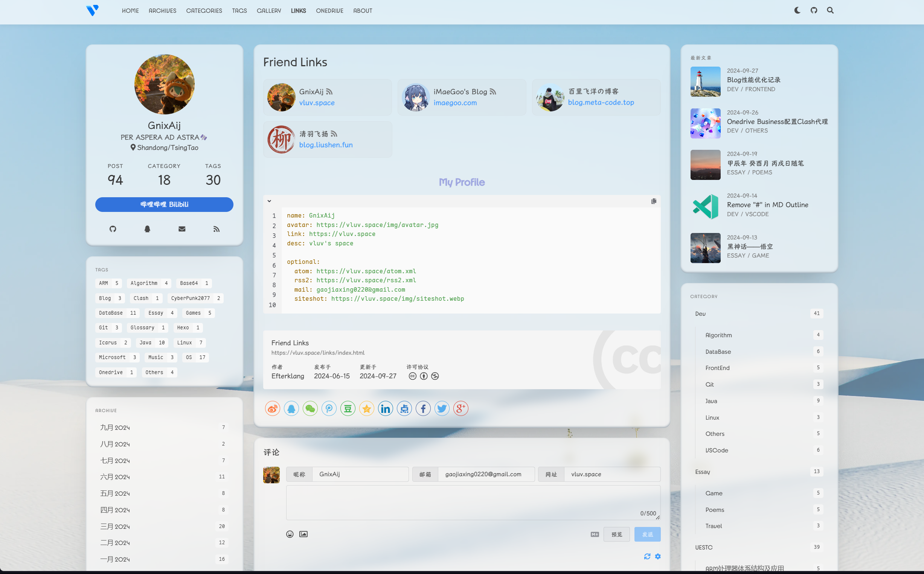Image resolution: width=924 pixels, height=574 pixels.
Task: Open the Blog性能优化记录 post thumbnail
Action: coord(705,82)
